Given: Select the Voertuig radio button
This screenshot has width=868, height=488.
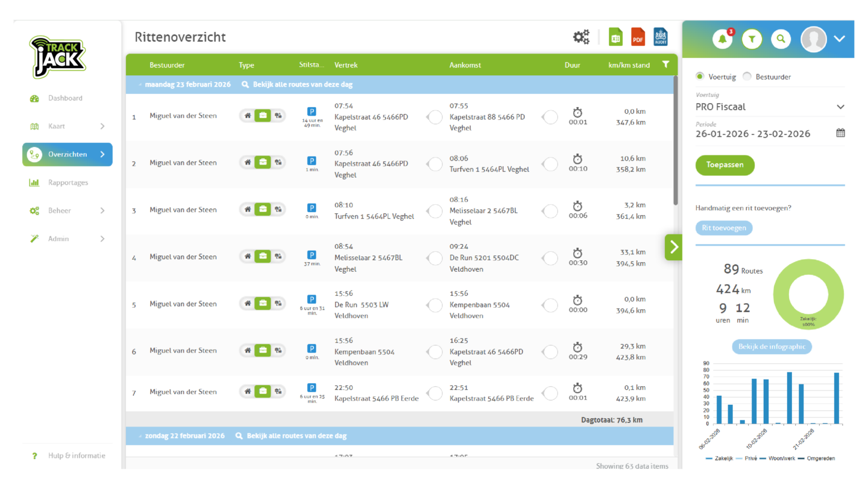Looking at the screenshot, I should [x=700, y=77].
